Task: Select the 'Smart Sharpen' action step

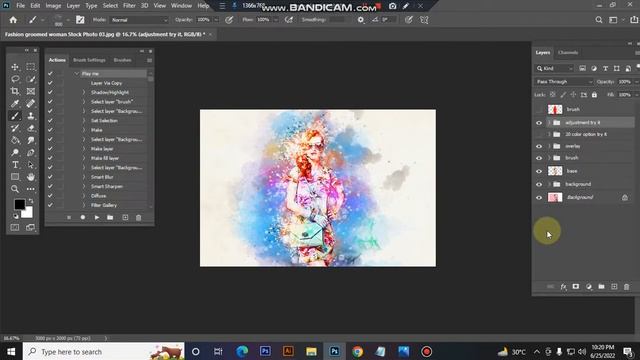Action: pos(107,187)
